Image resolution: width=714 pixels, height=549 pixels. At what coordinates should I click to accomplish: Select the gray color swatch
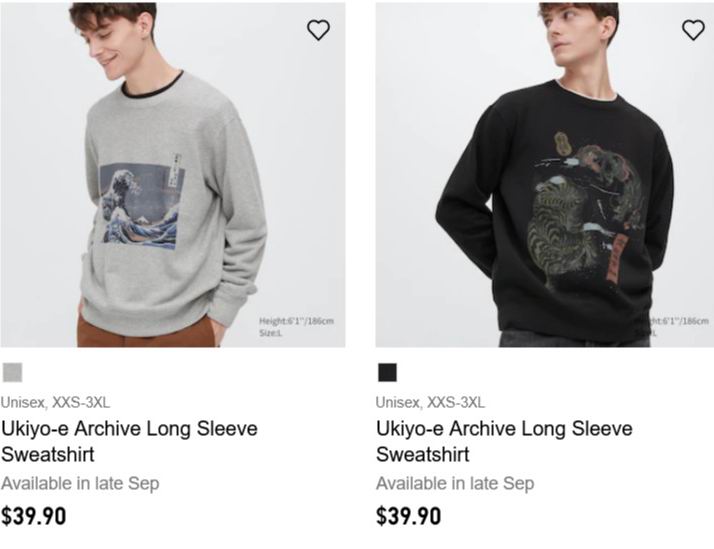tap(12, 372)
